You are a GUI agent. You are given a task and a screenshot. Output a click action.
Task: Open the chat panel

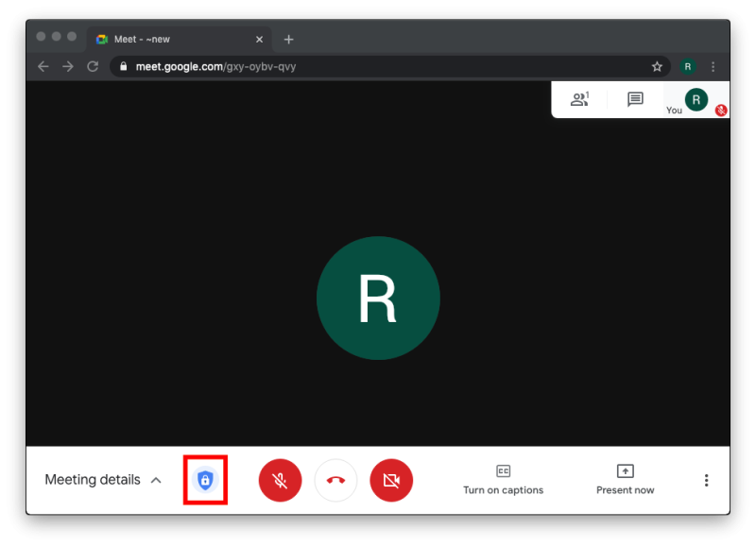coord(635,99)
